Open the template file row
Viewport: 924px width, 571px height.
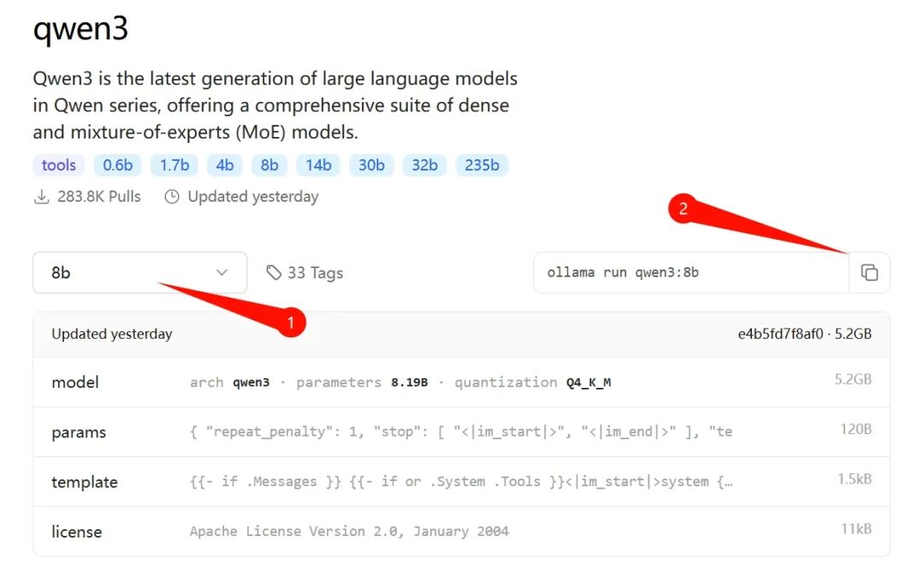pos(461,481)
